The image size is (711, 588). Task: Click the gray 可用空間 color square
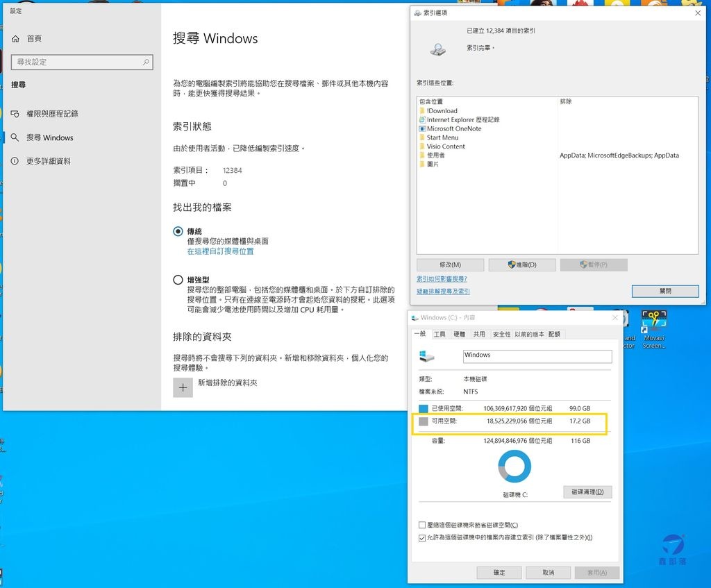(x=423, y=421)
